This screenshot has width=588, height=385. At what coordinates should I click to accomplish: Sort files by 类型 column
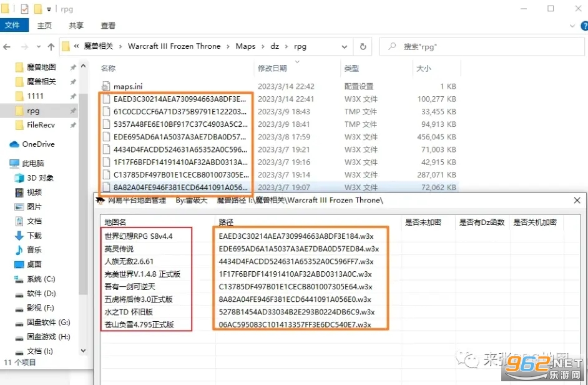click(x=351, y=68)
